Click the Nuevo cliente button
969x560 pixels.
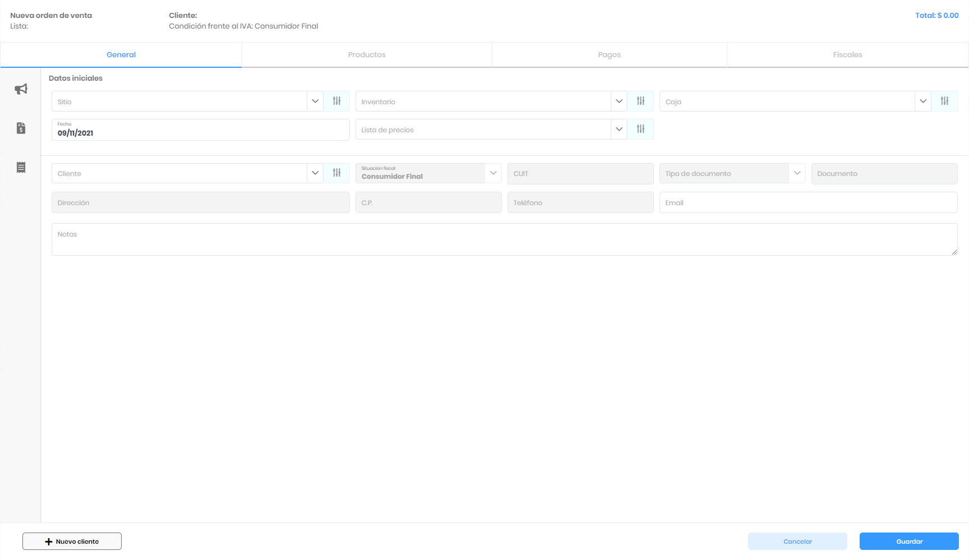pyautogui.click(x=72, y=542)
